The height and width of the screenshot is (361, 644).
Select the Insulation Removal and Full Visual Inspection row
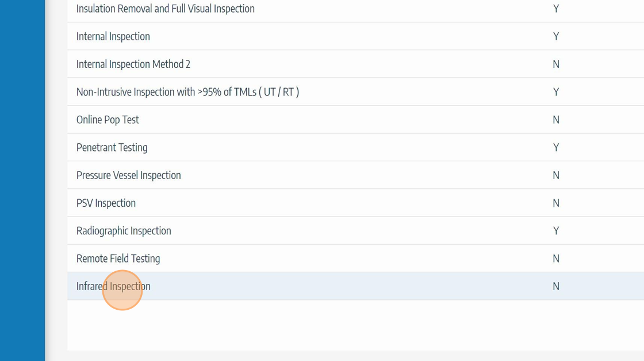[165, 9]
